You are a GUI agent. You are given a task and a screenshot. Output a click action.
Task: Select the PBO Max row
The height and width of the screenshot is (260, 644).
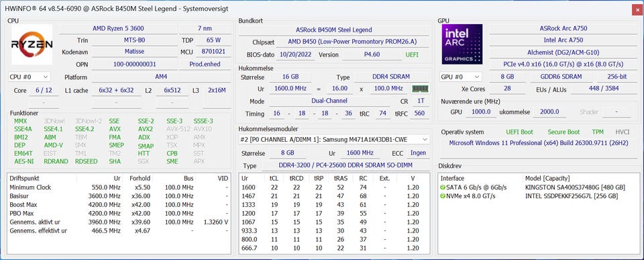tap(119, 213)
